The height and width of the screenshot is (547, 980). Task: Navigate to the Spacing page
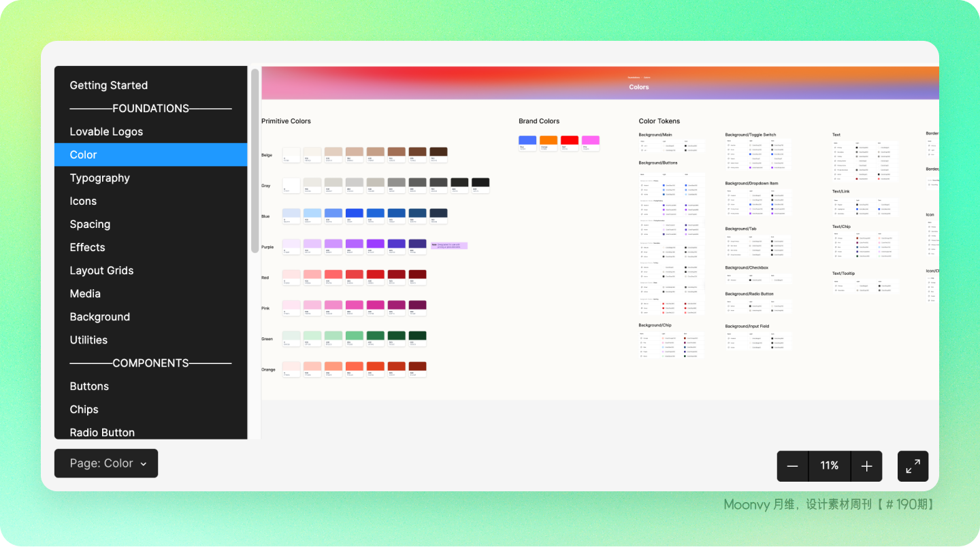coord(90,224)
